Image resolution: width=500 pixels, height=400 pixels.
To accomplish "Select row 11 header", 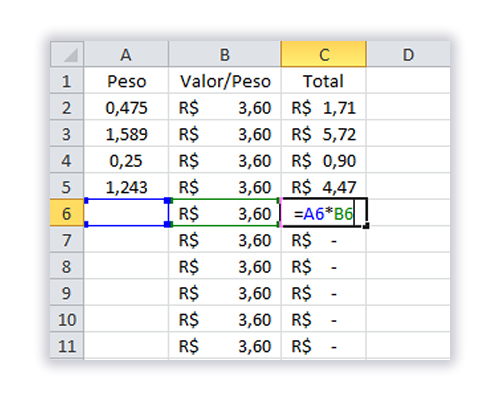I will 67,346.
